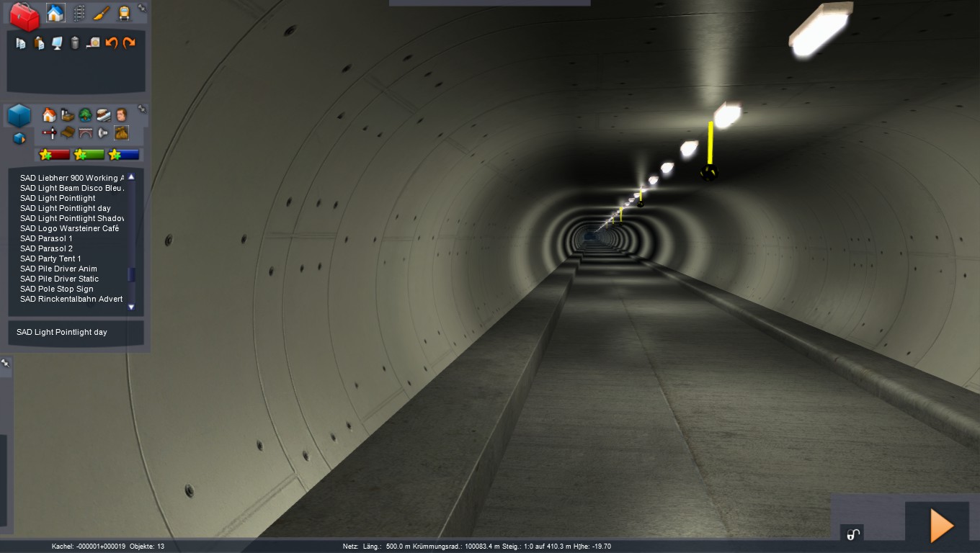The width and height of the screenshot is (980, 553).
Task: Select SAD Parasol 1 item
Action: coord(46,238)
